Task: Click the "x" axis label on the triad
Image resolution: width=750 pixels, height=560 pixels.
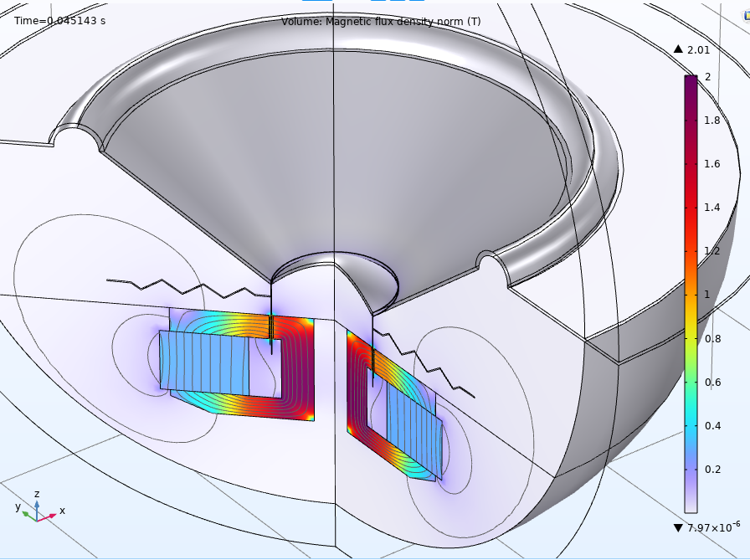Action: pyautogui.click(x=62, y=511)
